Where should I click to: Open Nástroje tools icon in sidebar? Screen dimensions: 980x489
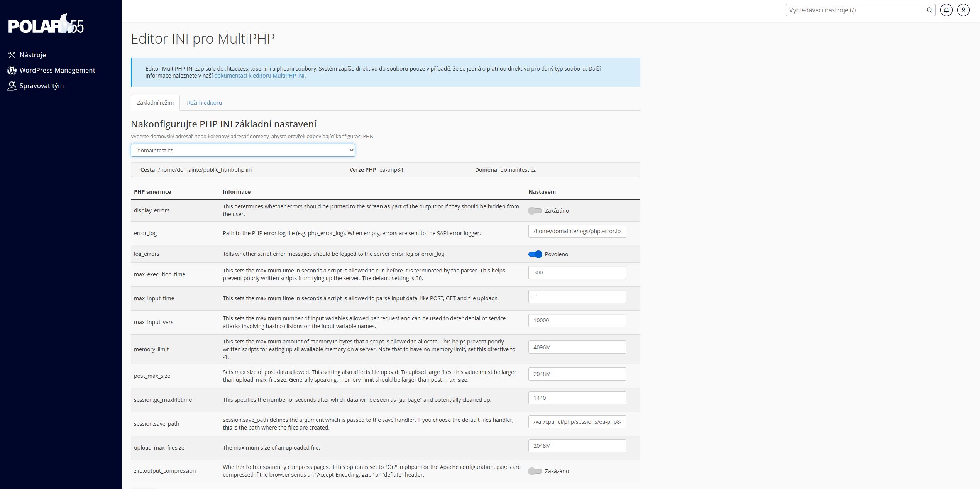12,55
